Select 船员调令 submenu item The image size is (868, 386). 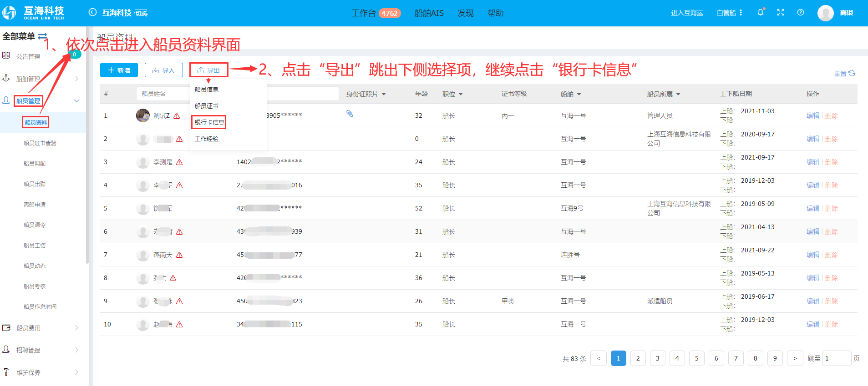(x=35, y=225)
